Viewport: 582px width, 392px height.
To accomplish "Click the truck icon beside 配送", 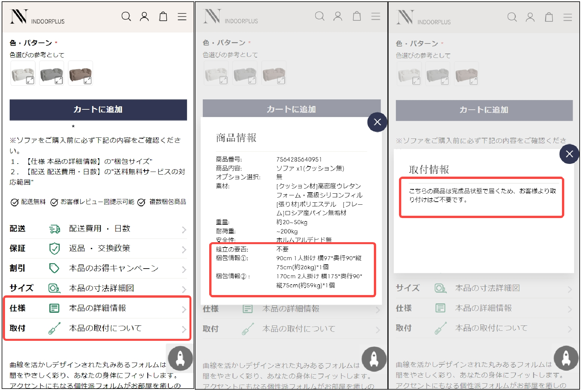I will pos(54,228).
